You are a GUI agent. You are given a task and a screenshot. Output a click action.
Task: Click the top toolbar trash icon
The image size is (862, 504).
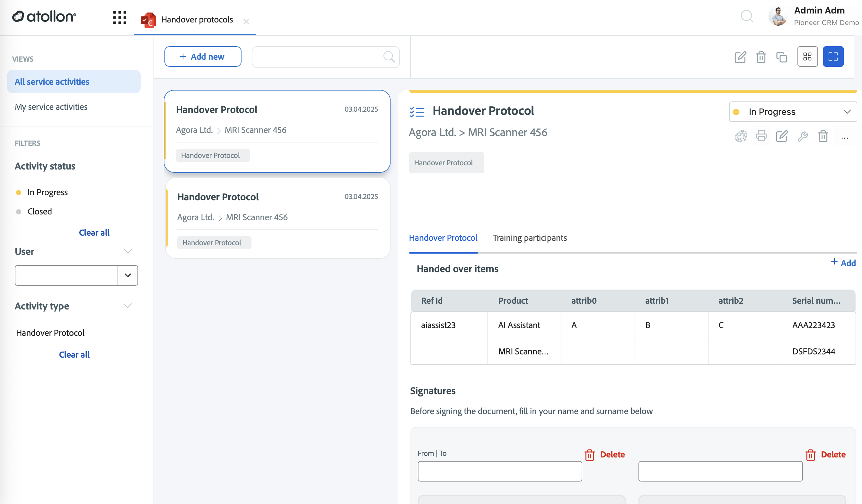tap(761, 57)
